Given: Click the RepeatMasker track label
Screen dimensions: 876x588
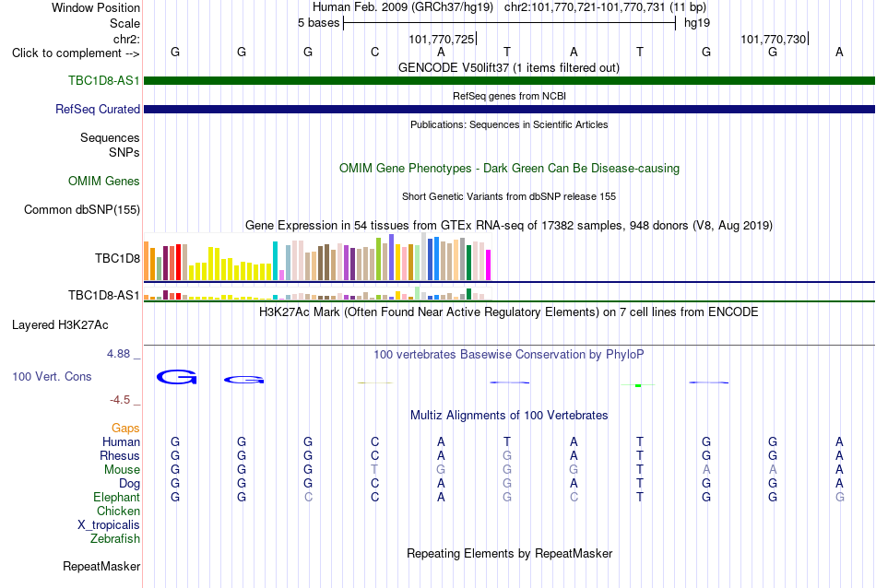Looking at the screenshot, I should click(x=101, y=566).
